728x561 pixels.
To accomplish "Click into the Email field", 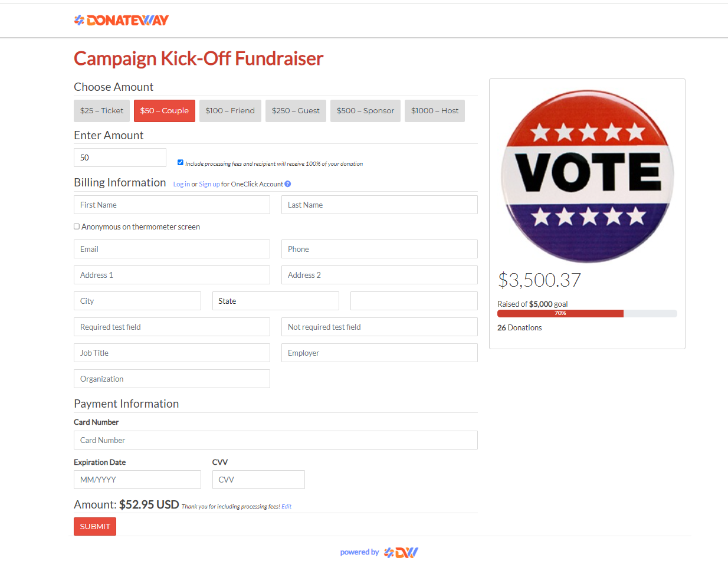I will [172, 249].
